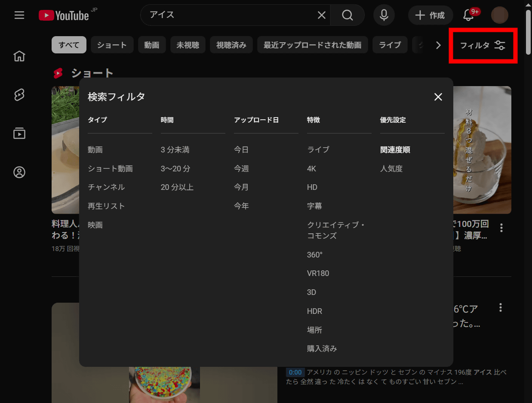This screenshot has width=532, height=403.
Task: Filter type by 動画 in the dialog
Action: pos(95,150)
